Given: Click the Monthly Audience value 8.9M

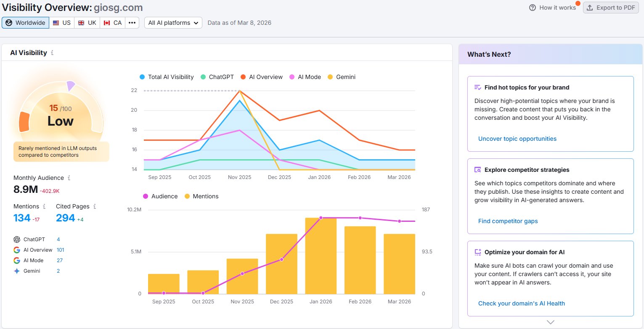Looking at the screenshot, I should [x=26, y=189].
